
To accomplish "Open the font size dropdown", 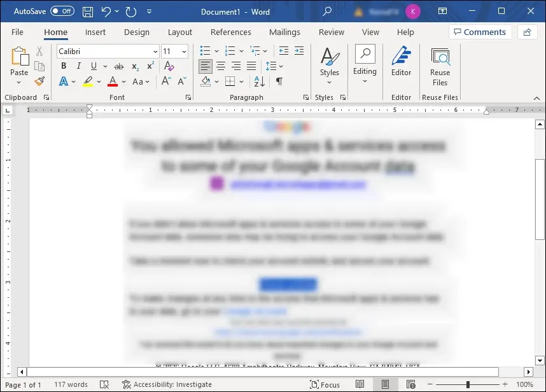I will coord(184,52).
